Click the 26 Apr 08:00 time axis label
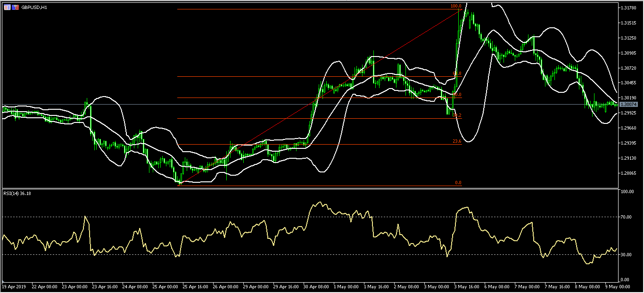Screen dimensions: 644x293 pyautogui.click(x=226, y=286)
